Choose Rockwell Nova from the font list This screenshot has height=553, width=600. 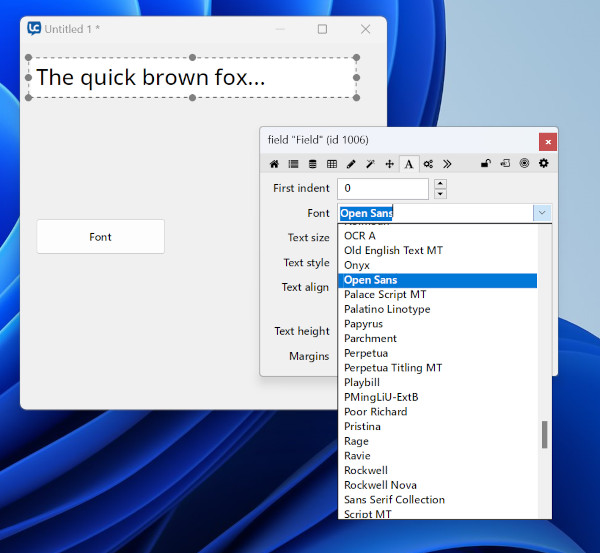pyautogui.click(x=380, y=485)
